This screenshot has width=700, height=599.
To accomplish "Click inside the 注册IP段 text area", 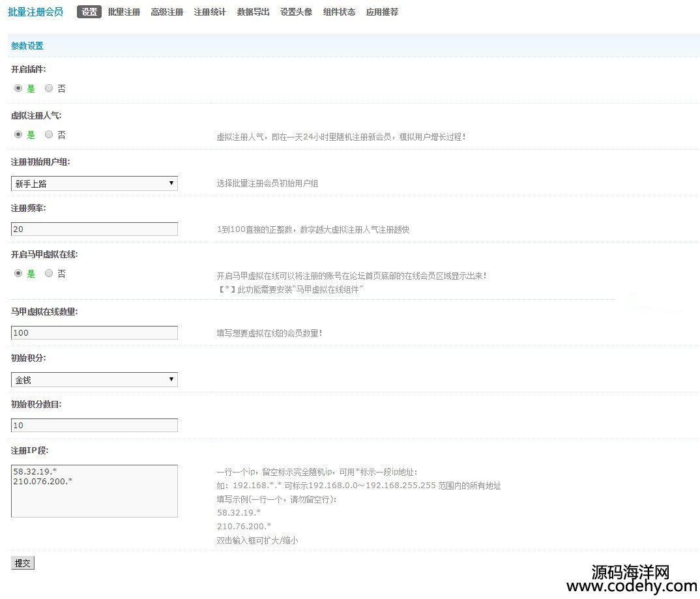I will [x=94, y=491].
